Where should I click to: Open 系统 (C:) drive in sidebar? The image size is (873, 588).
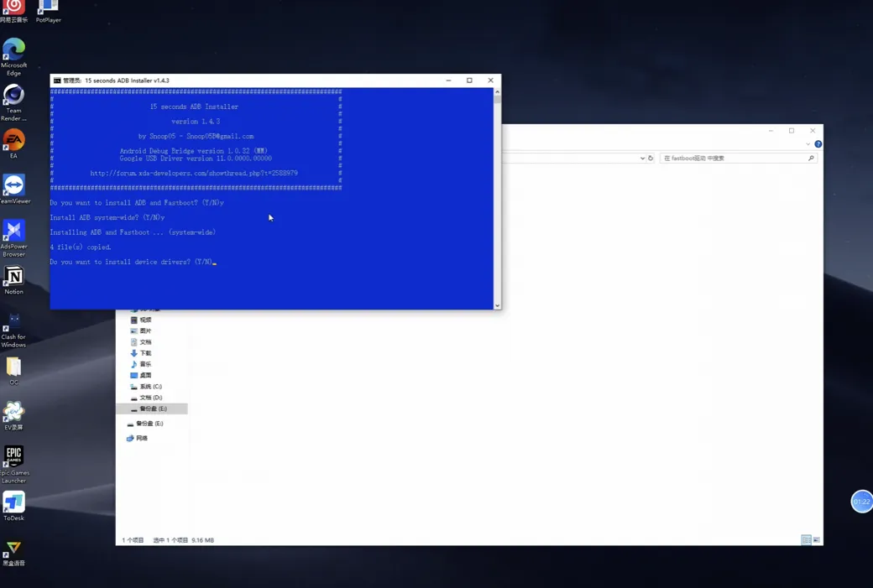150,387
